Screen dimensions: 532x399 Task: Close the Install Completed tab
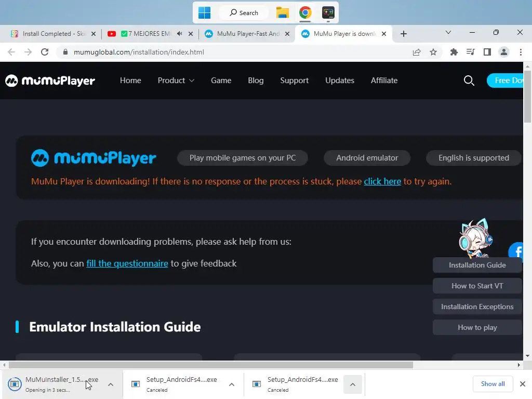coord(94,34)
